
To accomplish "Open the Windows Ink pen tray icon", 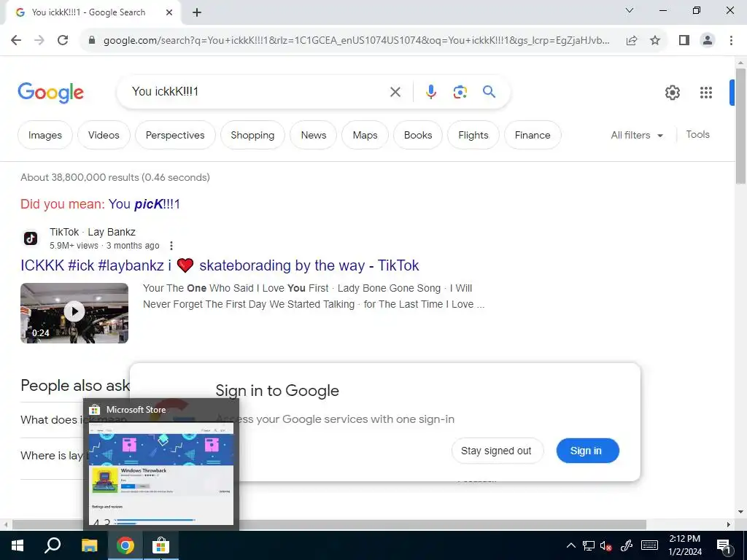I will pyautogui.click(x=627, y=545).
